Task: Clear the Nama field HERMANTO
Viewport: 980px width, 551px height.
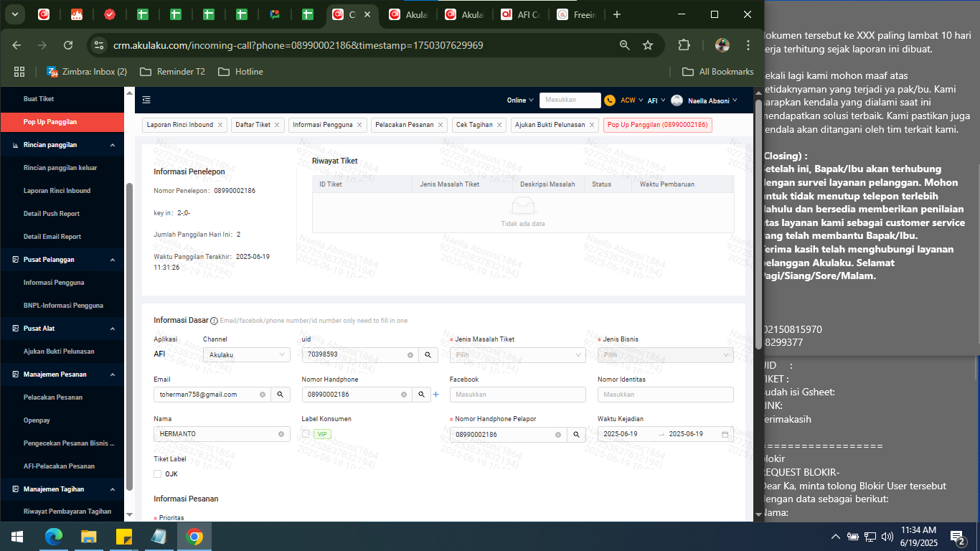Action: click(x=281, y=434)
